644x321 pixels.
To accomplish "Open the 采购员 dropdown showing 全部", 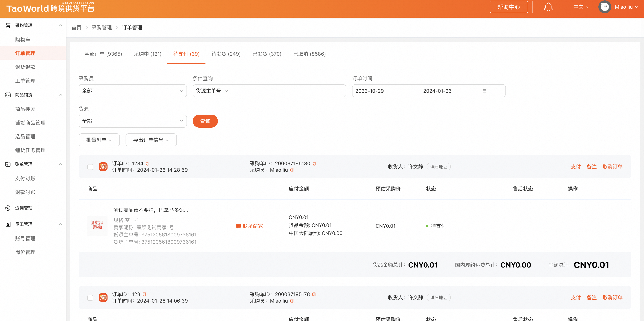I will (x=132, y=91).
